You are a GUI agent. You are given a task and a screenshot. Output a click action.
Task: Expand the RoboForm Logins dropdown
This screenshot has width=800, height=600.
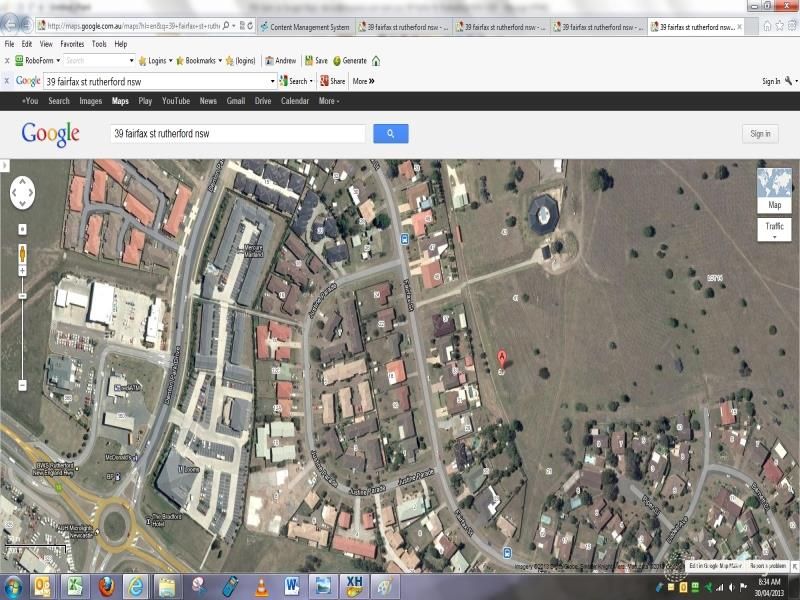coord(155,61)
